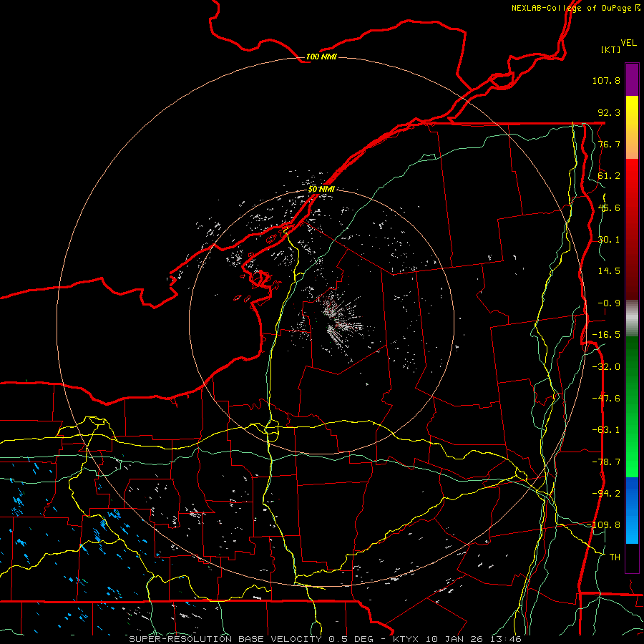Pick the black TH segment of the color bar
Image resolution: width=644 pixels, height=644 pixels.
click(632, 558)
